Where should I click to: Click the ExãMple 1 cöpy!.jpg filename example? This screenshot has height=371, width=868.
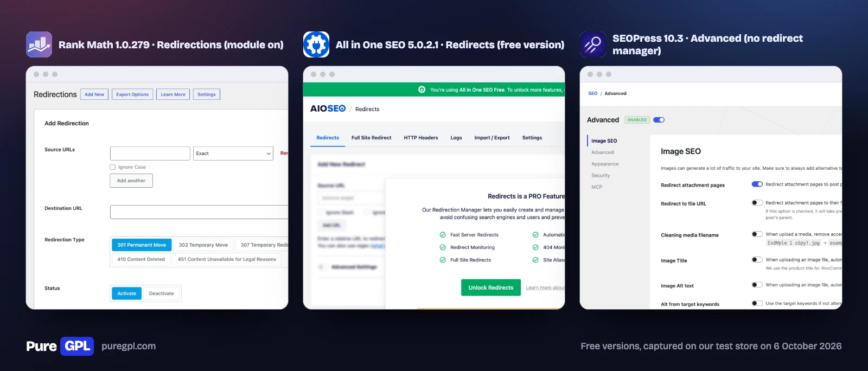[x=794, y=243]
